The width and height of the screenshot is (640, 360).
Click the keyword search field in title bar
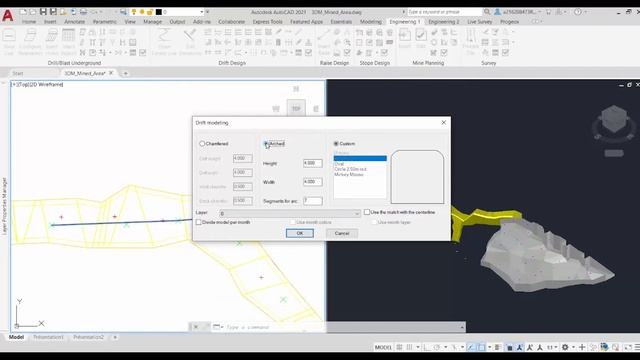(444, 12)
